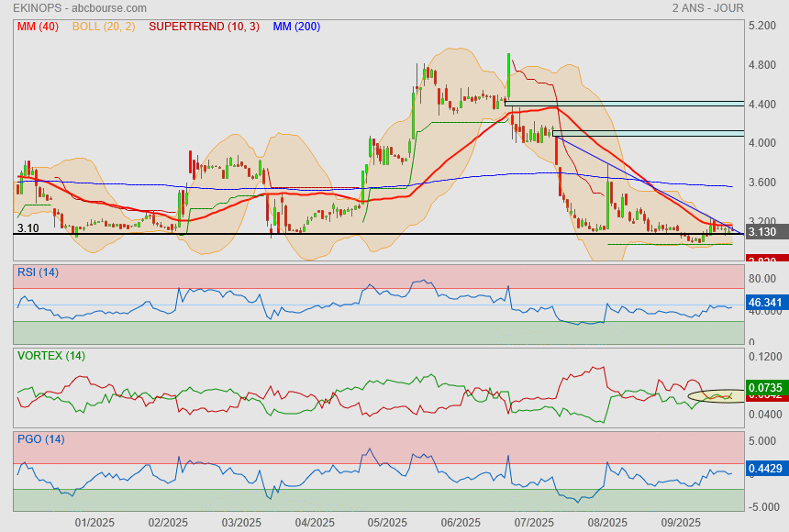
Task: Click the 4.400 price axis level
Action: coord(763,105)
